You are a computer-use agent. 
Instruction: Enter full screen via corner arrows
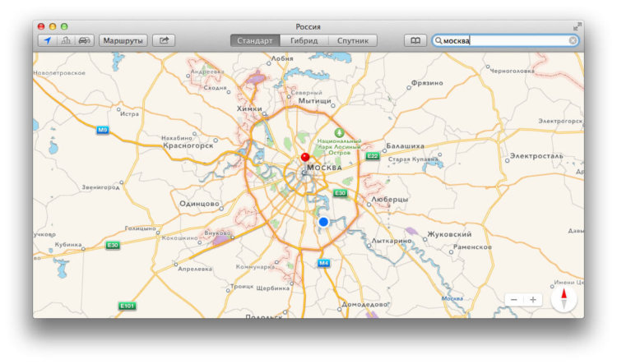tap(578, 26)
